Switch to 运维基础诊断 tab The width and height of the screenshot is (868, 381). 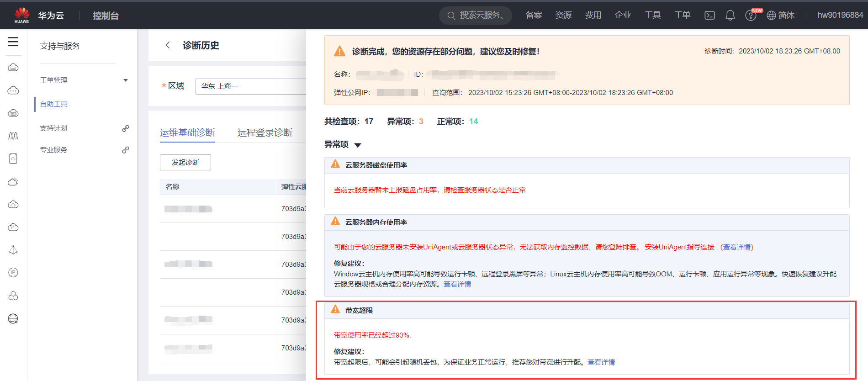pyautogui.click(x=187, y=132)
